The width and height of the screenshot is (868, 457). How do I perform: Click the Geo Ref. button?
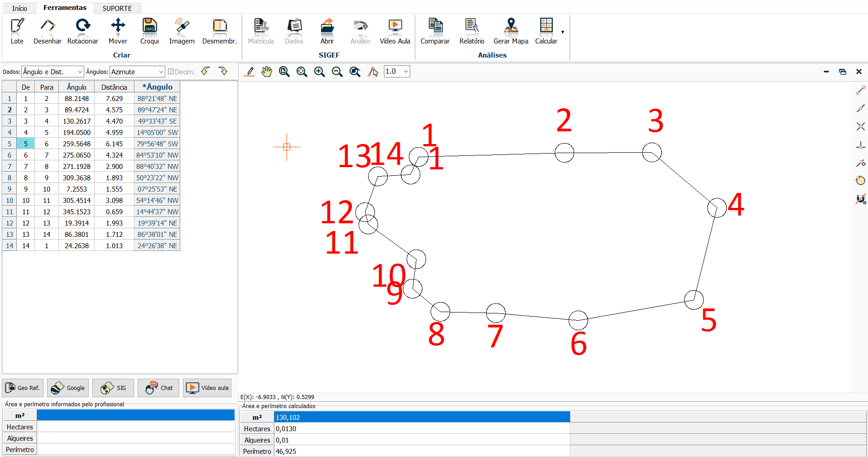pos(23,388)
